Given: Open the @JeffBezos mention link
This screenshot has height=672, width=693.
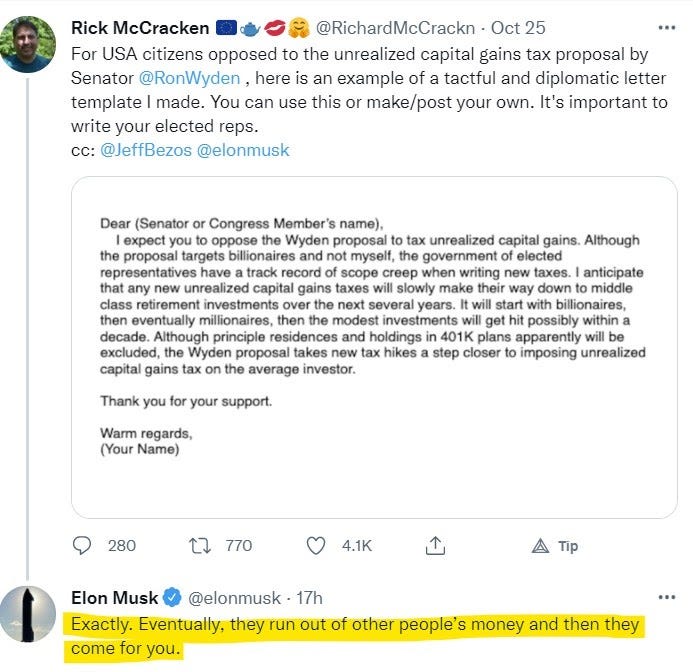Looking at the screenshot, I should click(146, 150).
